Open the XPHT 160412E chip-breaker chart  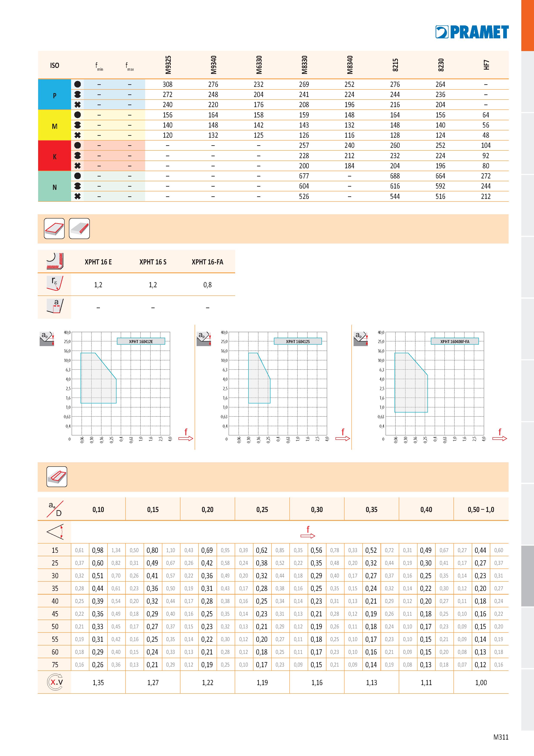(x=121, y=384)
